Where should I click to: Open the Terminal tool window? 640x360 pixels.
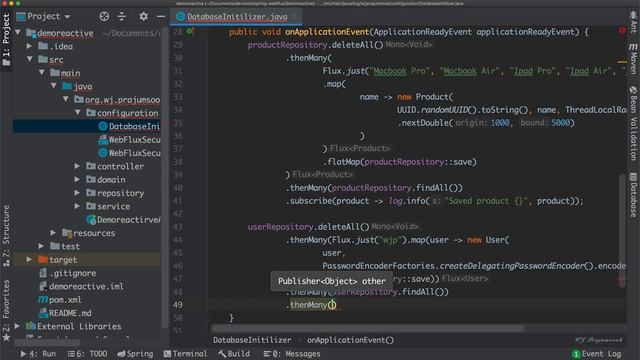pyautogui.click(x=185, y=354)
